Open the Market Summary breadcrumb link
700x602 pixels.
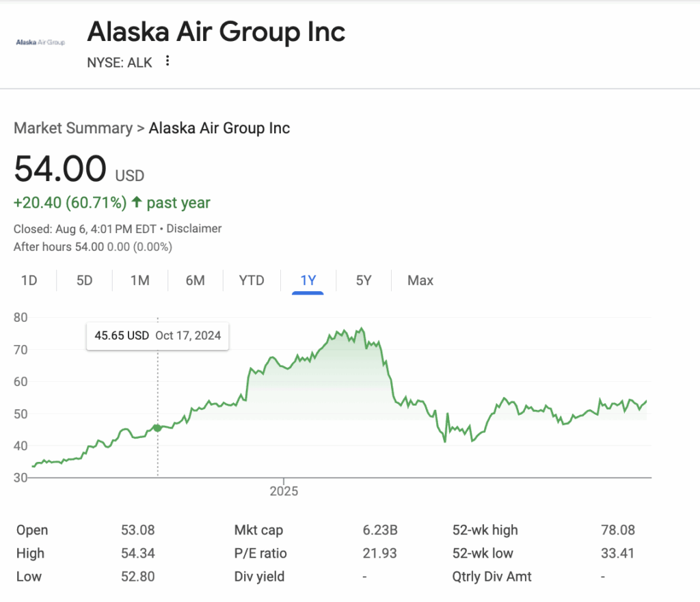(x=73, y=128)
